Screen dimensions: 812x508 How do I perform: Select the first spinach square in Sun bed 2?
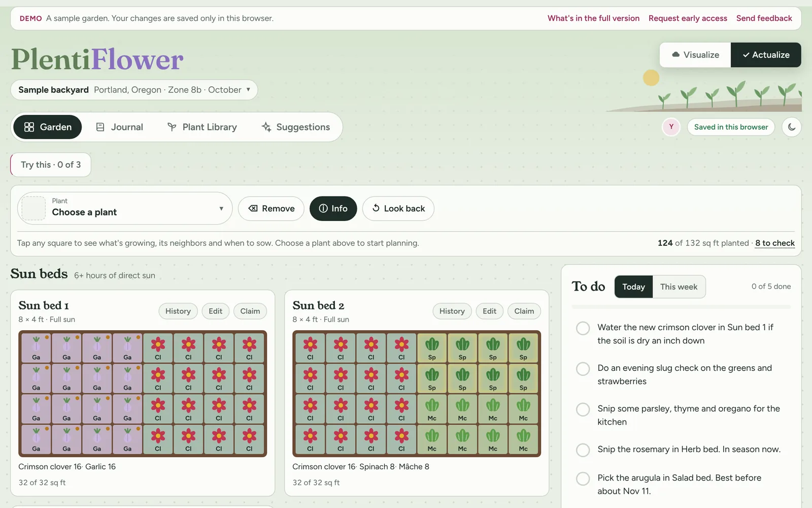432,348
